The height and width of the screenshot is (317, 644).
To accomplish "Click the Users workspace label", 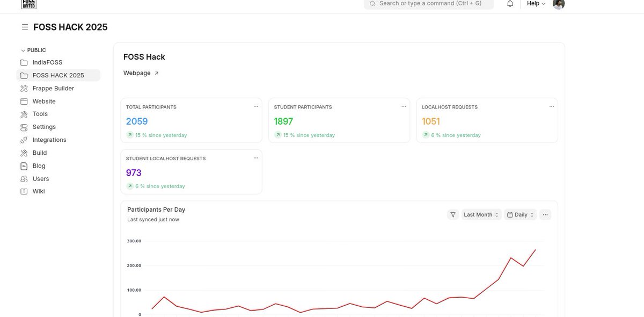I will 41,178.
